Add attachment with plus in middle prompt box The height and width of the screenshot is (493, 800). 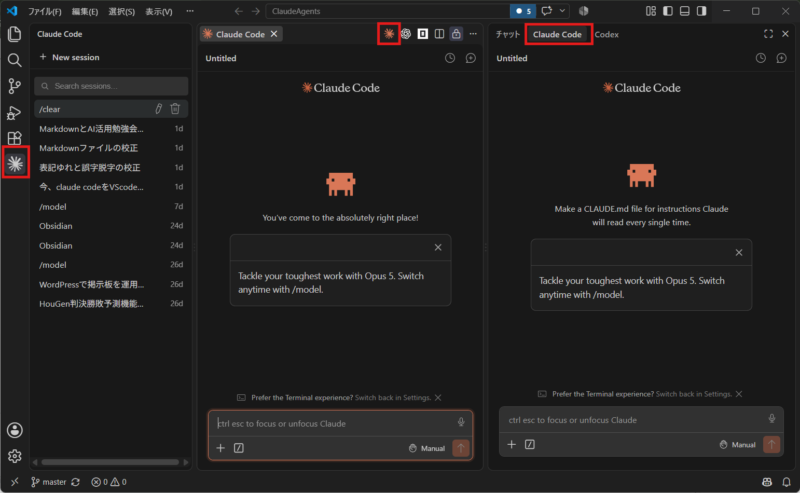point(220,448)
